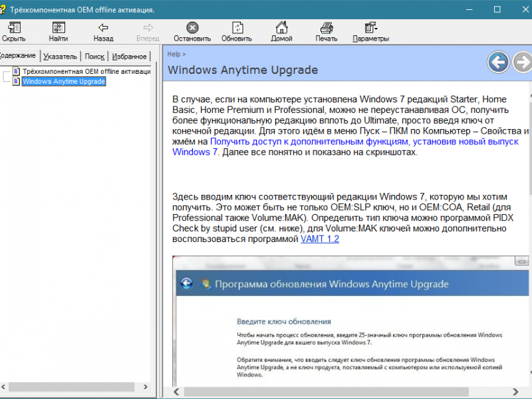Select the Windows Anytime Upgrade topic in the tree
Image resolution: width=532 pixels, height=399 pixels.
[x=64, y=81]
